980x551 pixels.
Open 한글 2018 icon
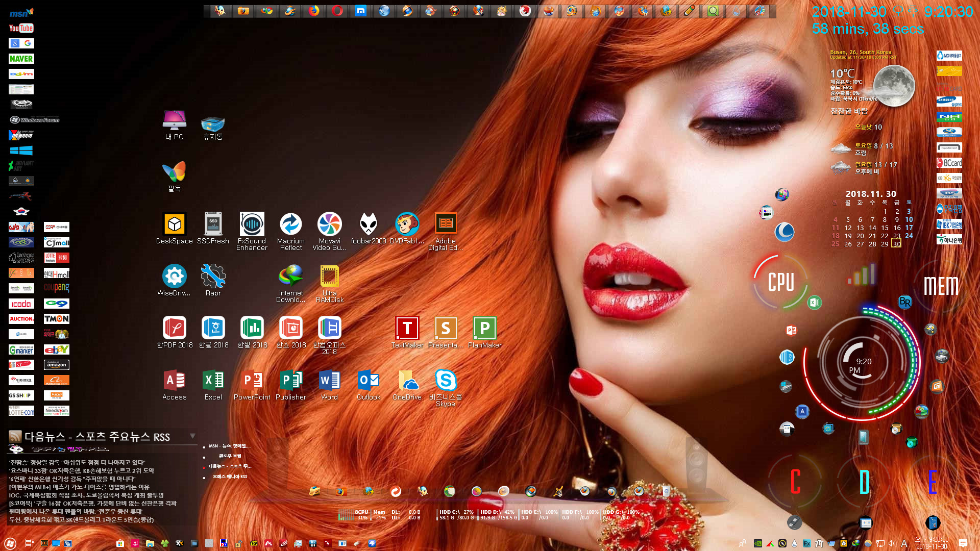pos(213,332)
